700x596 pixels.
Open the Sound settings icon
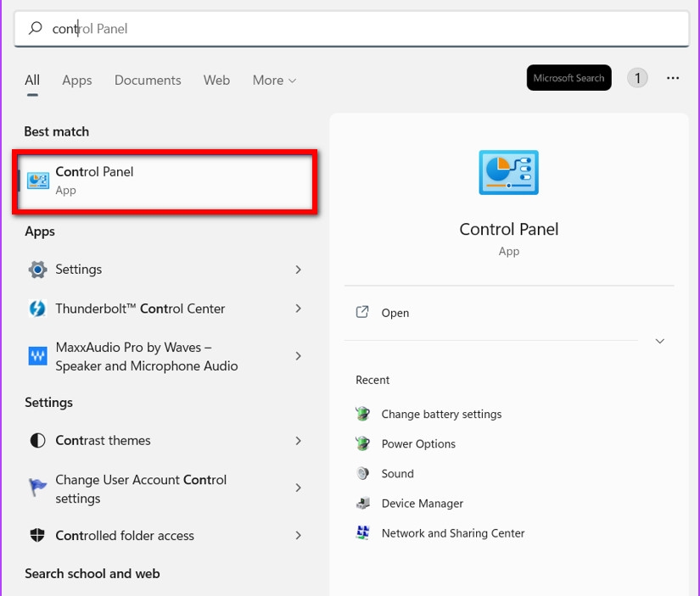pos(361,473)
